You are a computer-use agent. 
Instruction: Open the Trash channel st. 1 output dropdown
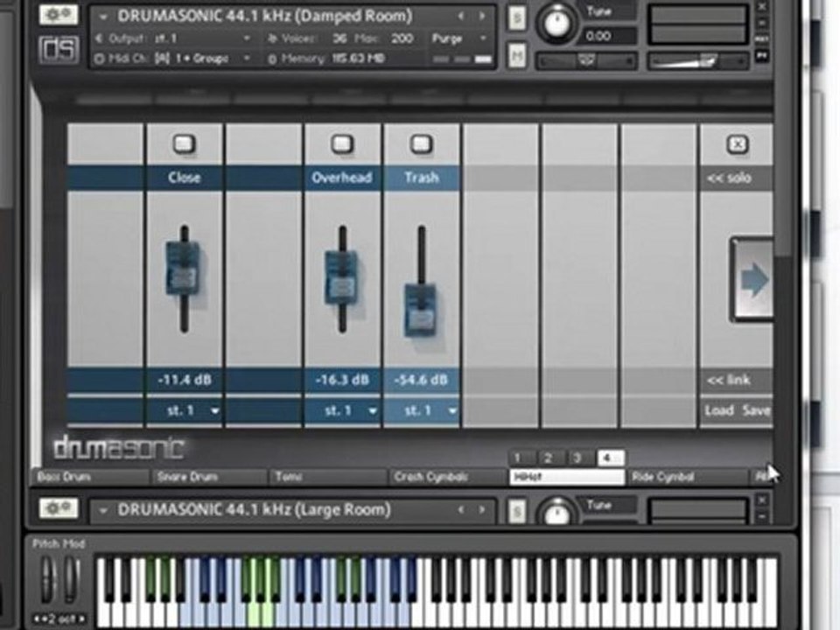click(x=422, y=411)
